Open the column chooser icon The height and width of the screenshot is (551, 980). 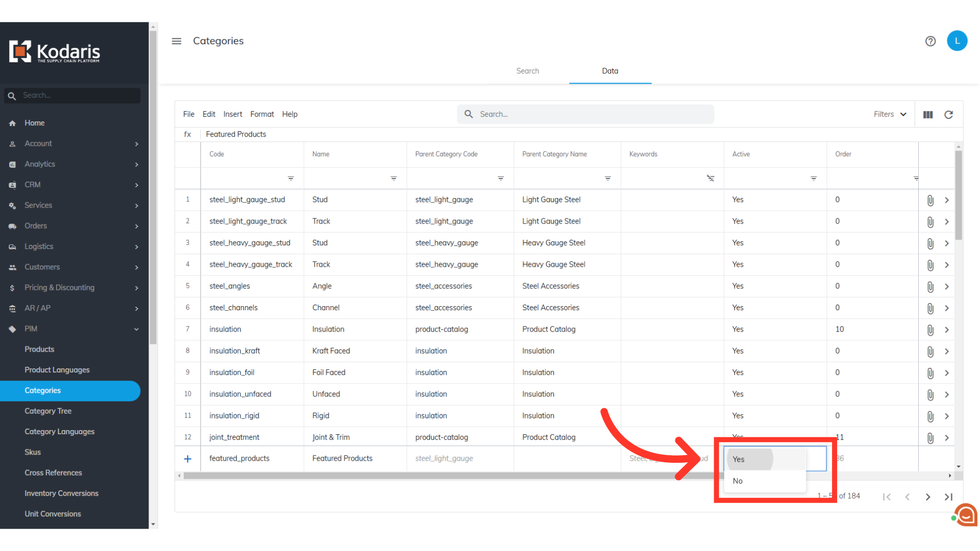(x=928, y=115)
